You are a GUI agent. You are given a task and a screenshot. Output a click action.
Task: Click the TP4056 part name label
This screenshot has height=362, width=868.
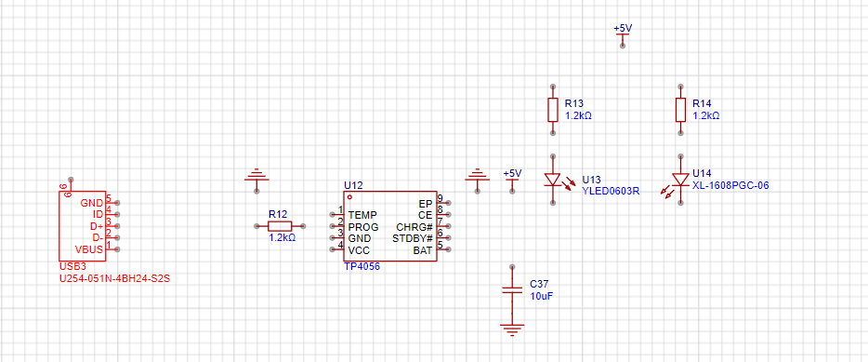[x=362, y=267]
